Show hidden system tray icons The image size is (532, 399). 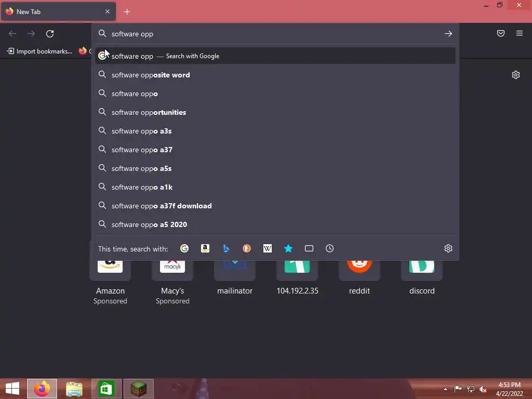445,389
